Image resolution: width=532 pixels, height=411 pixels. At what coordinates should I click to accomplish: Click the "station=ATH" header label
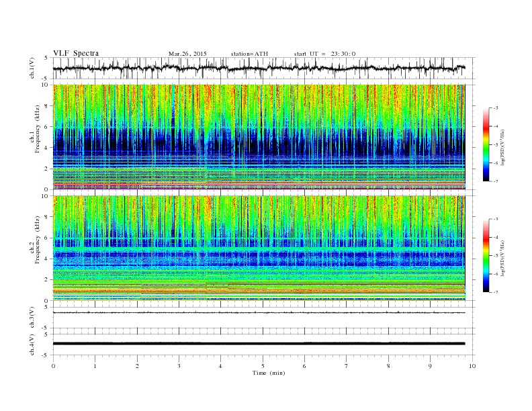tap(249, 54)
